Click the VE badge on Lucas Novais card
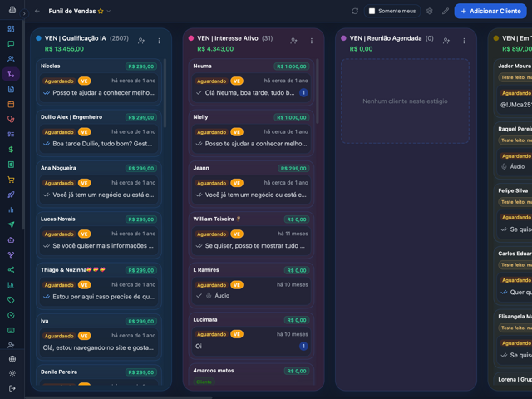Screen dimensions: 532x399 (x=84, y=234)
